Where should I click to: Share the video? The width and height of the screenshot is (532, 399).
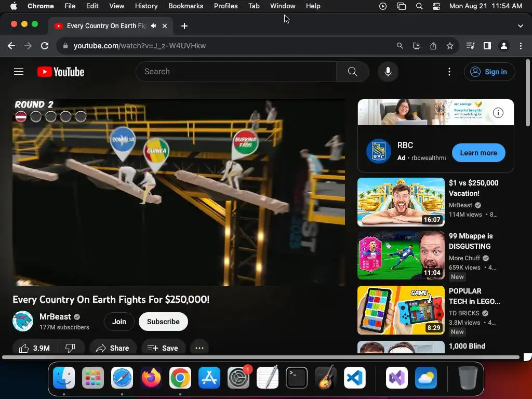113,348
